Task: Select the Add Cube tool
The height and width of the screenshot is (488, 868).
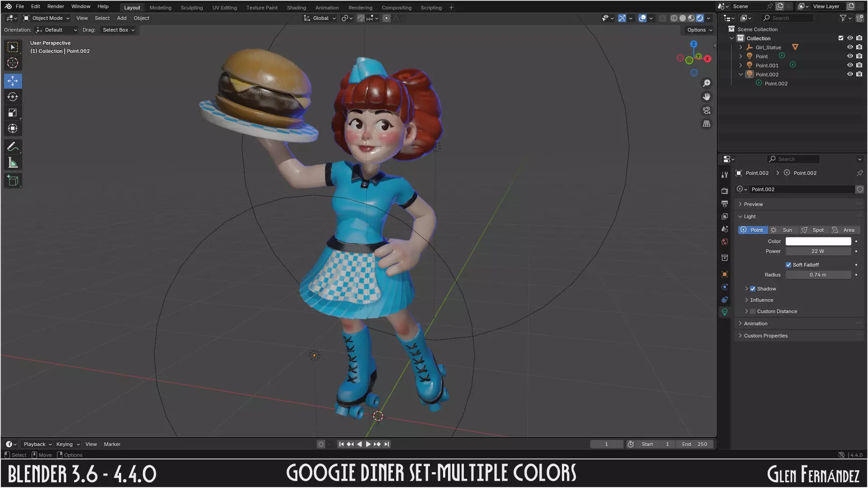Action: pos(13,181)
